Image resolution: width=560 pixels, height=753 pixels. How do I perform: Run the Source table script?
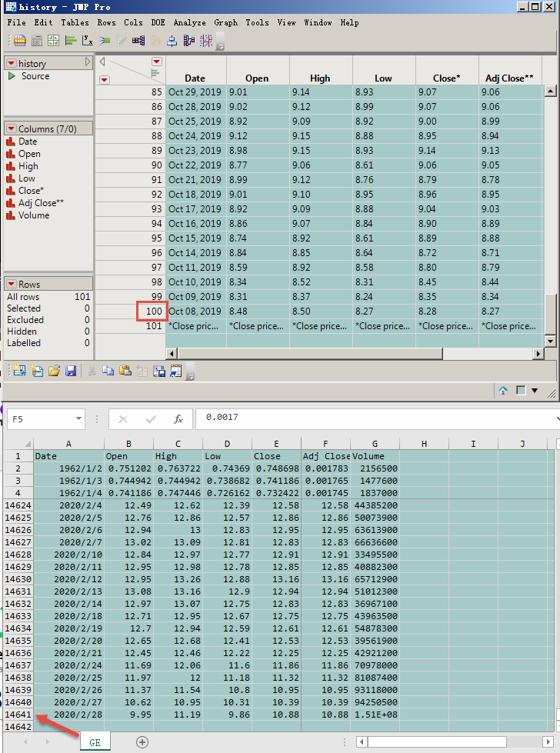point(12,76)
